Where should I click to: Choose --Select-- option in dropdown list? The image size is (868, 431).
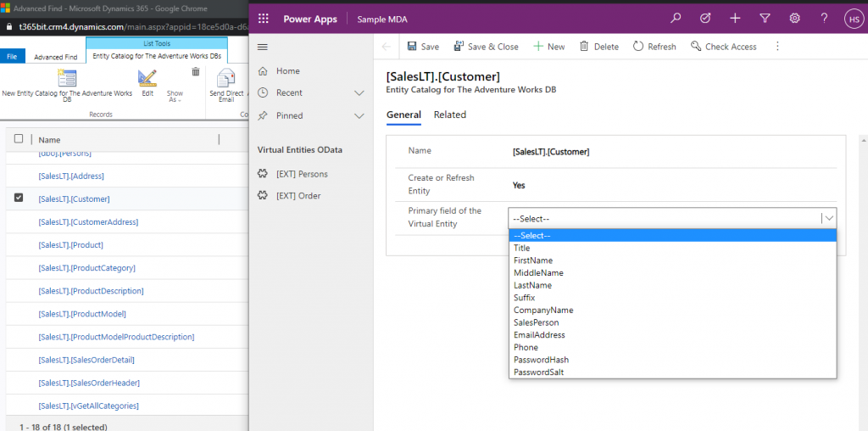tap(672, 236)
